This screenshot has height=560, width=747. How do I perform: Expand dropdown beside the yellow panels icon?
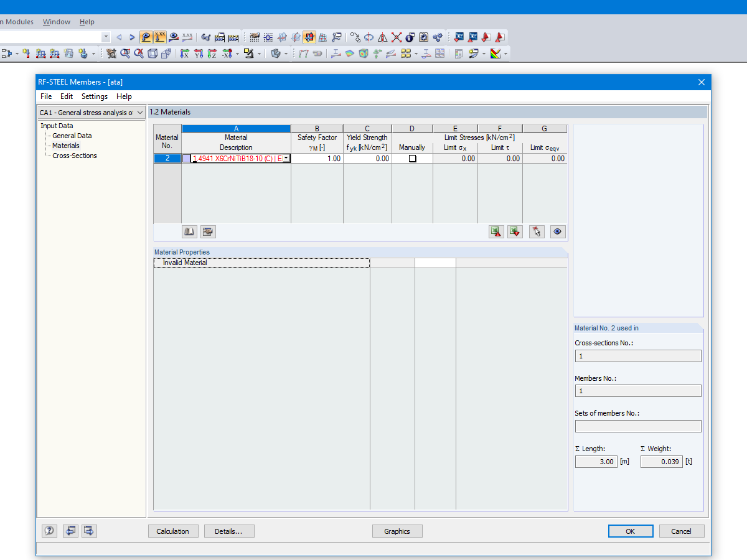pyautogui.click(x=416, y=54)
